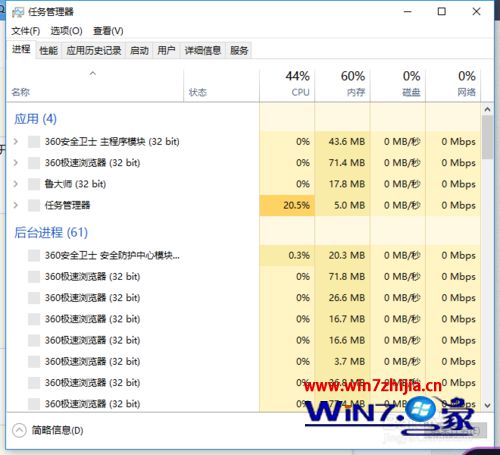Collapse to 简略信息 using the arrow icon
Viewport: 500px width, 455px height.
19,430
